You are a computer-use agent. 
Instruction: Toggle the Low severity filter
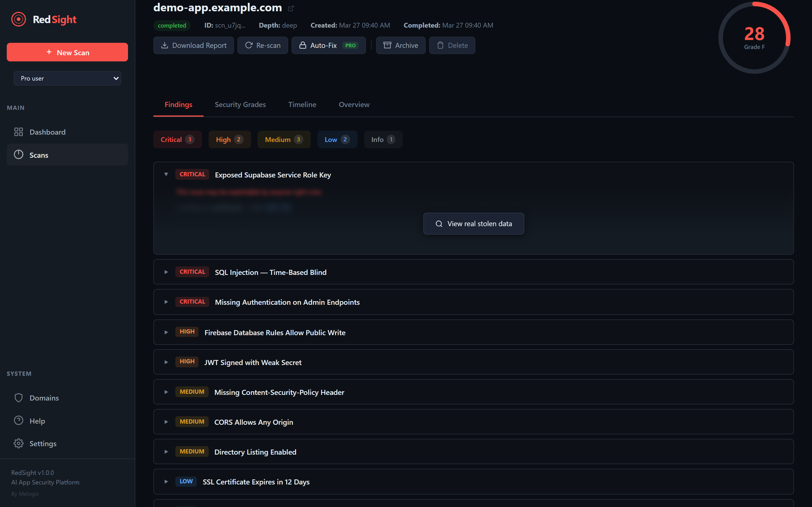(x=337, y=139)
